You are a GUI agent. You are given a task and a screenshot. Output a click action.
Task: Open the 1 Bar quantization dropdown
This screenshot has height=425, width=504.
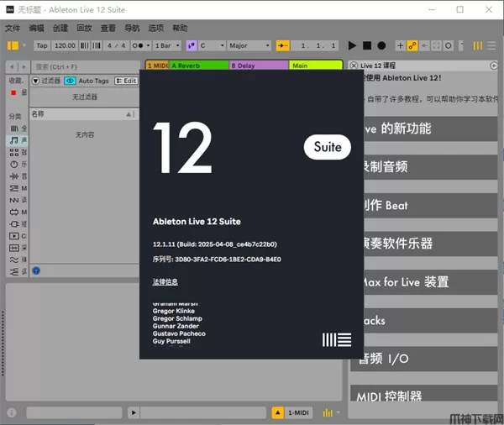point(165,45)
